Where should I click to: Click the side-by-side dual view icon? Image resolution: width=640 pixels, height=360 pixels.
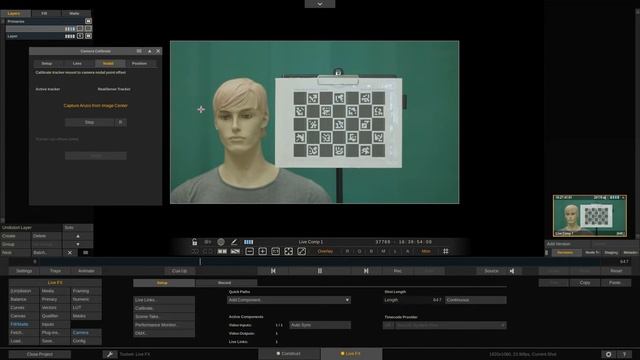[x=222, y=251]
